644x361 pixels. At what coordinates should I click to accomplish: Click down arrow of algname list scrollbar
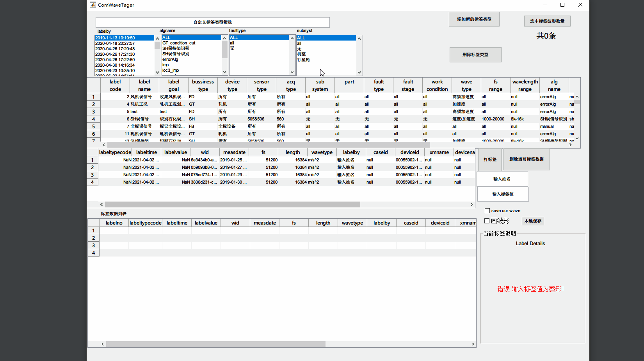coord(224,72)
